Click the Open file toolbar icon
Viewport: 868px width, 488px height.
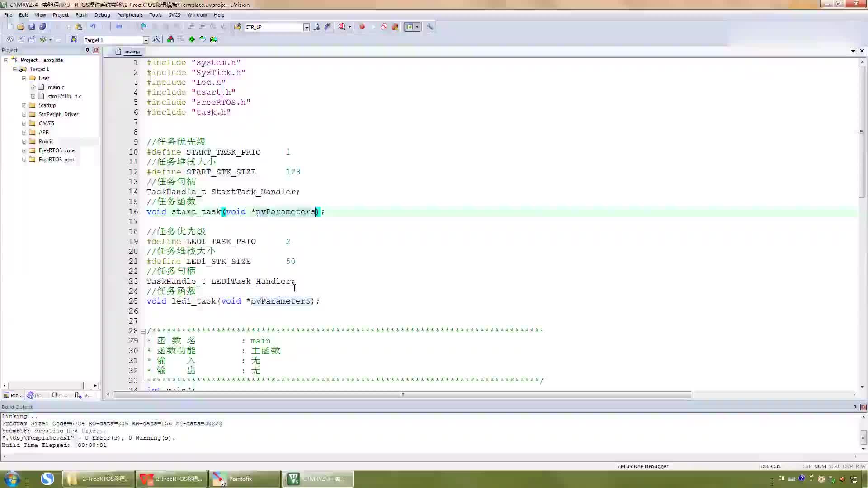pyautogui.click(x=21, y=27)
